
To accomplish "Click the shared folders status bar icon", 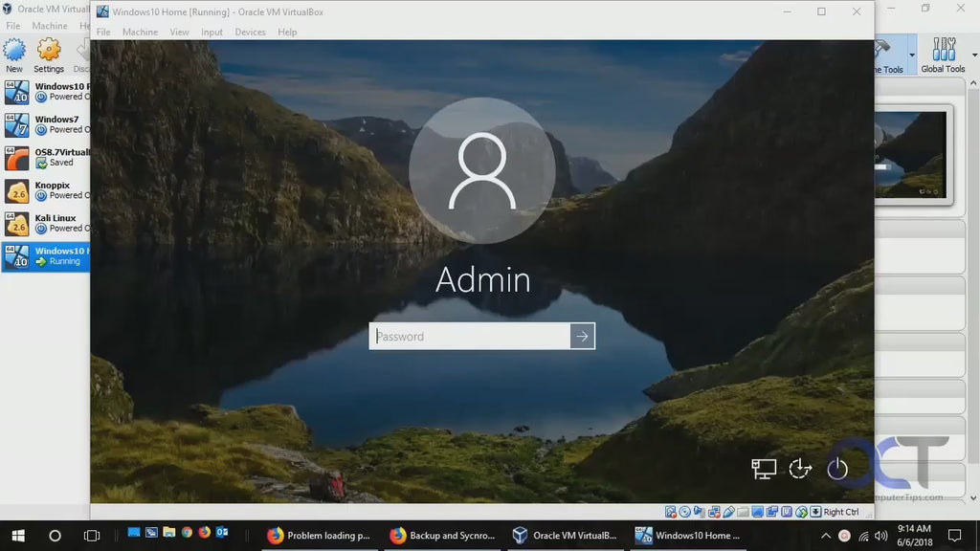I will point(743,512).
